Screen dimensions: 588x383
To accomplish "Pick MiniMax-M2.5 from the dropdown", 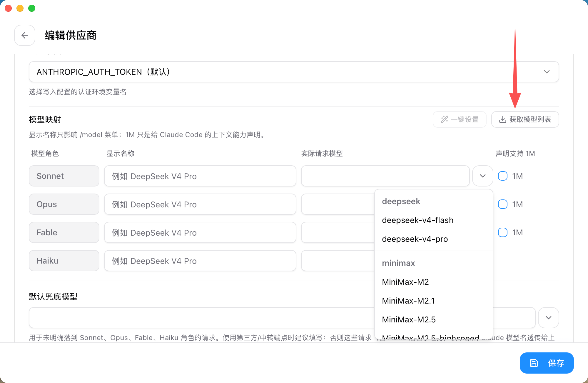I will (x=434, y=319).
